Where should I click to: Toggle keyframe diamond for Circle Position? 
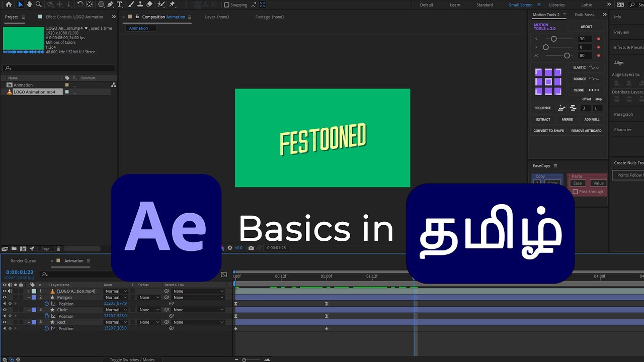coord(10,316)
